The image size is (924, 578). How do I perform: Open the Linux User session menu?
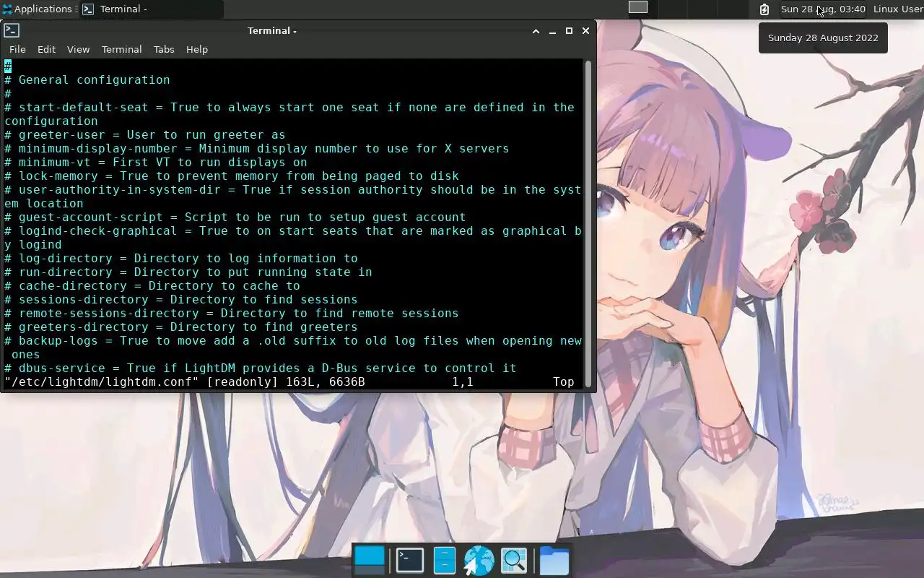[x=898, y=9]
